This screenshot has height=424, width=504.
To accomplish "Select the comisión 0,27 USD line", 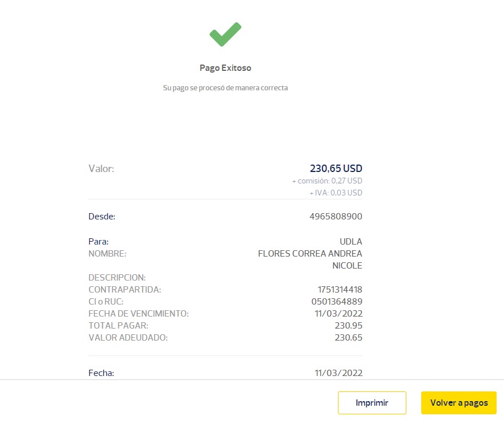I will (327, 181).
